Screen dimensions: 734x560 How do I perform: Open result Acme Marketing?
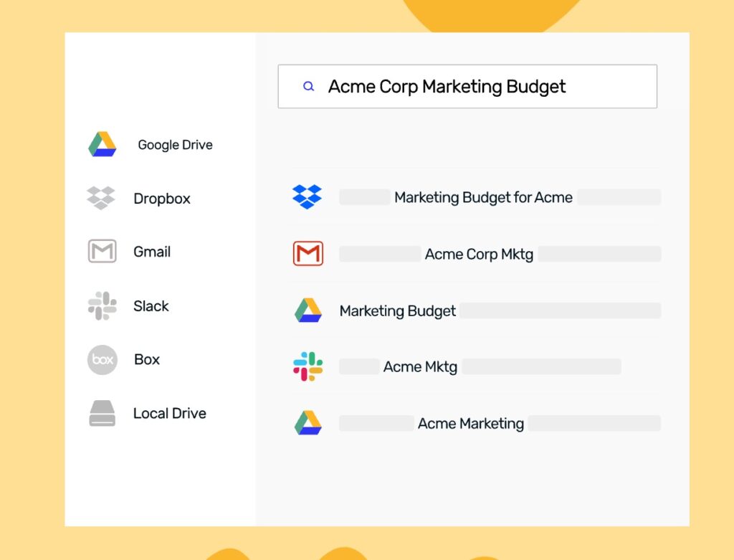(x=470, y=424)
